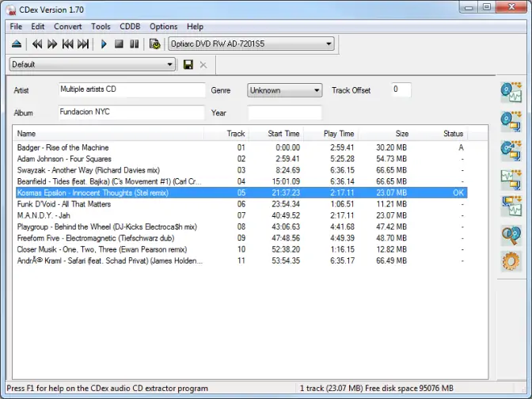
Task: Select track 'Adam Johnson - Four Squares'
Action: (241, 159)
